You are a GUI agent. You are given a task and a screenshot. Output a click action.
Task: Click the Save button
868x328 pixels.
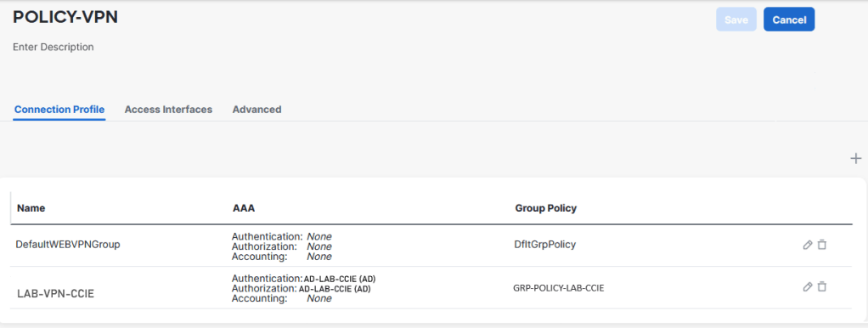736,20
